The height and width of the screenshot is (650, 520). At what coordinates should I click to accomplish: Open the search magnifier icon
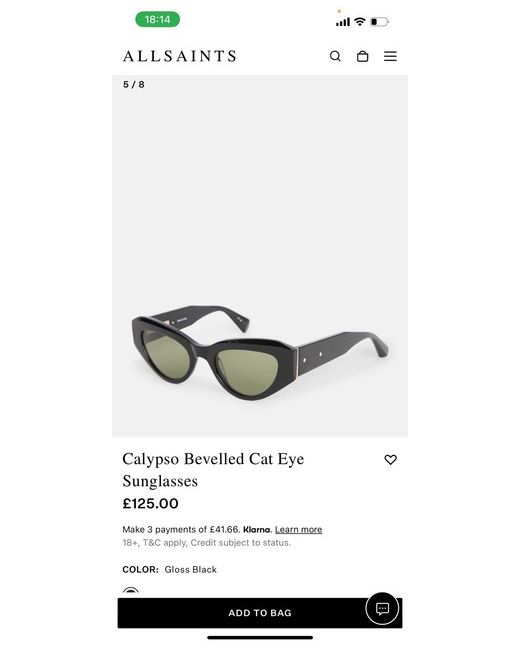335,56
